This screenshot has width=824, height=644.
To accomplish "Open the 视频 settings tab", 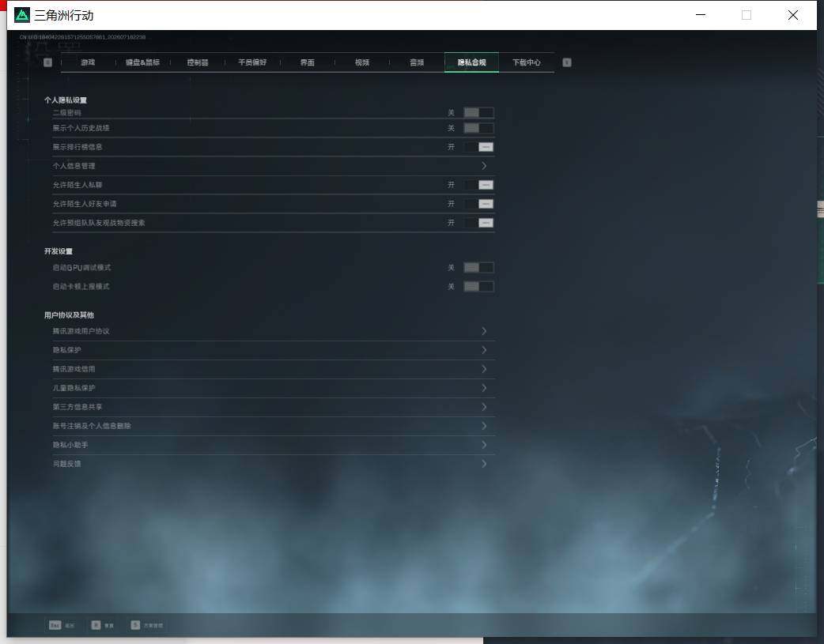I will tap(362, 62).
